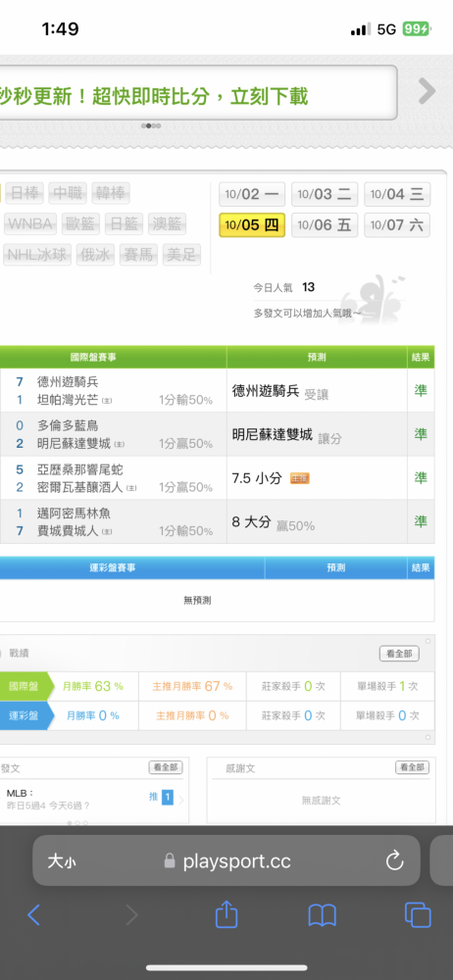The image size is (453, 980).
Task: Tap the 大小 text size button
Action: coord(62,861)
